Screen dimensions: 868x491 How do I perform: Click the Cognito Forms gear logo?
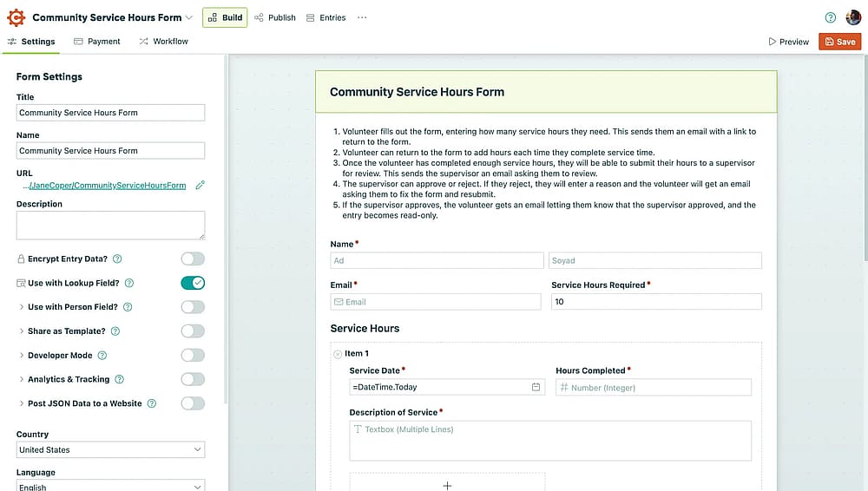[x=16, y=17]
